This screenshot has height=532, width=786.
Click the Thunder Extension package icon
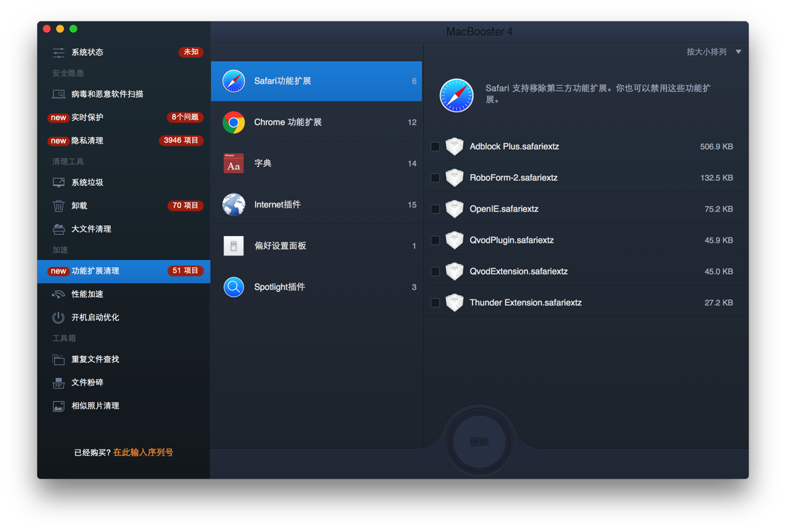[x=455, y=303]
